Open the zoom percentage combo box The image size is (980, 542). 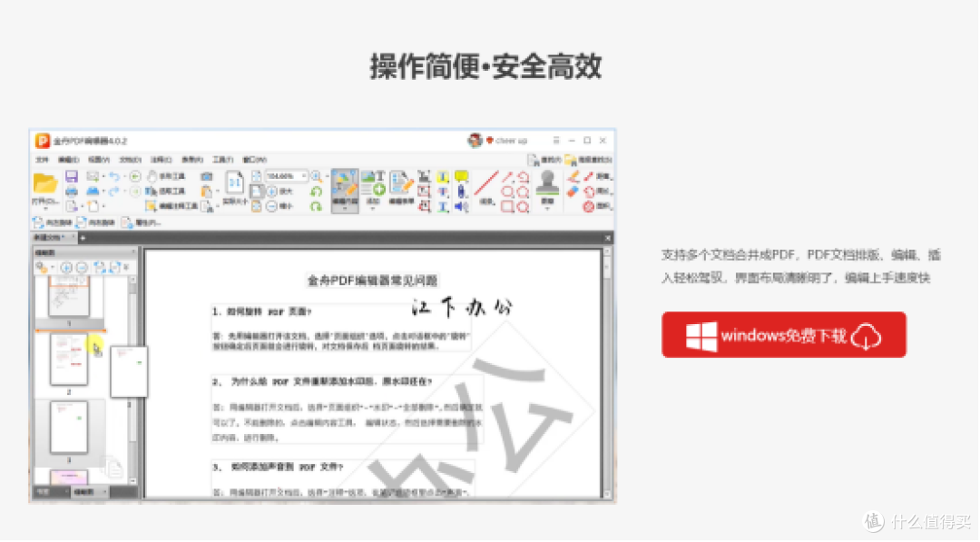click(287, 176)
